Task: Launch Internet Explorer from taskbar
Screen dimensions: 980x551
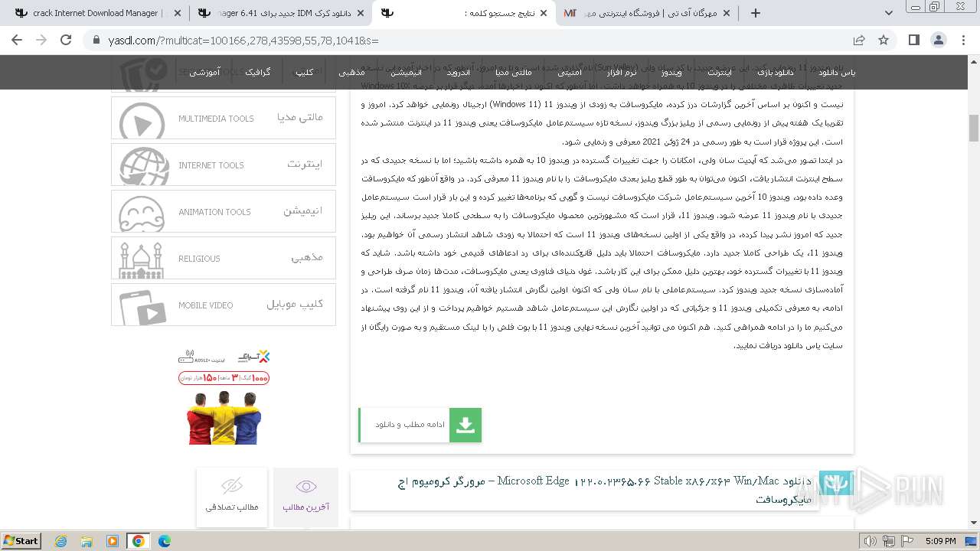Action: (60, 540)
